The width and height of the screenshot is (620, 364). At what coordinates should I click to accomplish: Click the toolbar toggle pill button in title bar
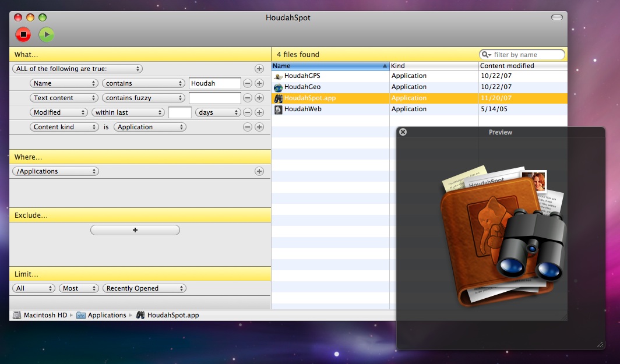pos(556,17)
